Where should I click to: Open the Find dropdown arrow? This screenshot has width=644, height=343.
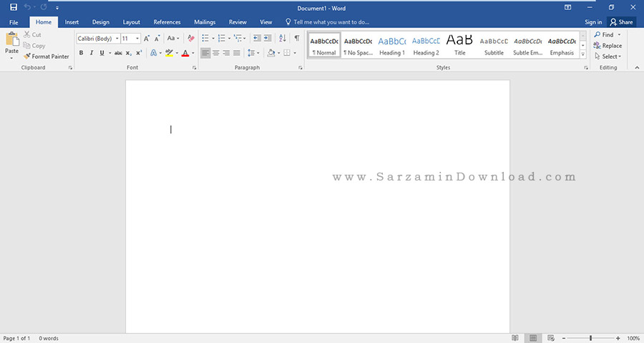click(x=620, y=34)
